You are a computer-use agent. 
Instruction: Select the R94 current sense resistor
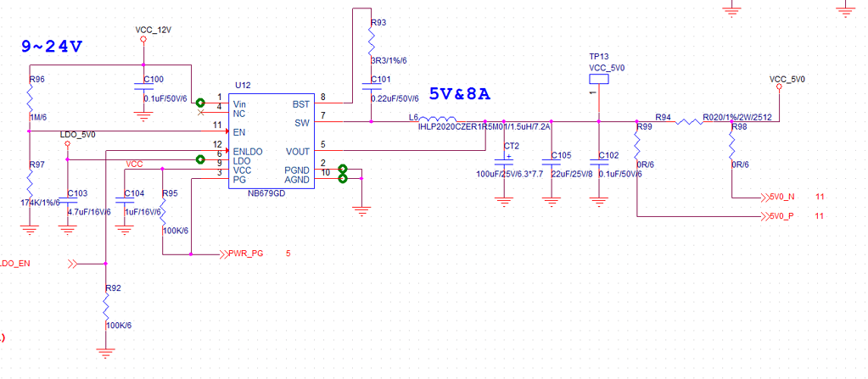click(x=687, y=121)
